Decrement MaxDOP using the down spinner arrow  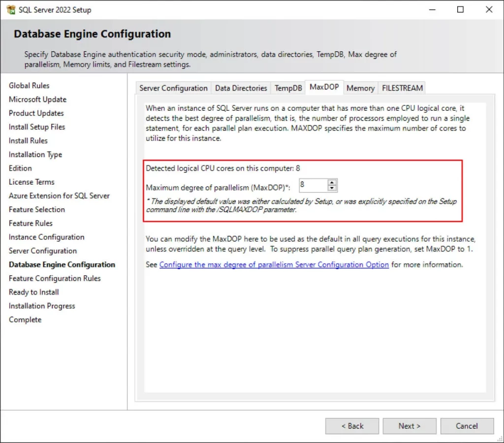pyautogui.click(x=332, y=188)
